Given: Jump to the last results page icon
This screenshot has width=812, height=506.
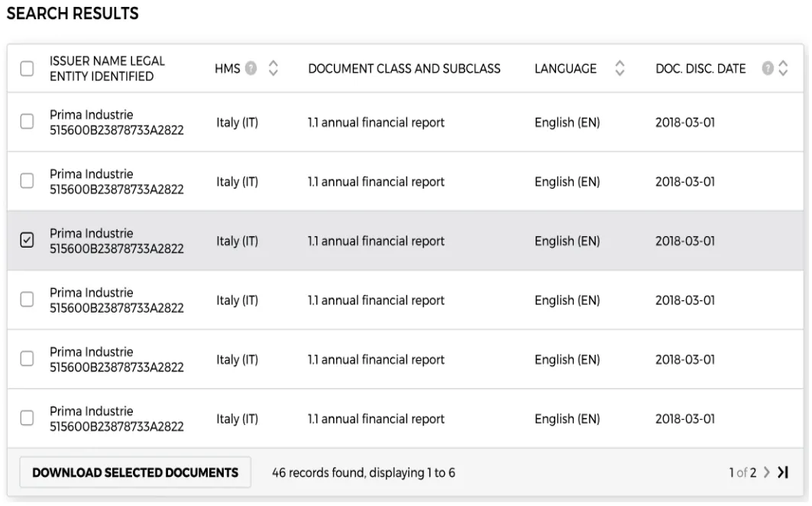Looking at the screenshot, I should coord(783,472).
